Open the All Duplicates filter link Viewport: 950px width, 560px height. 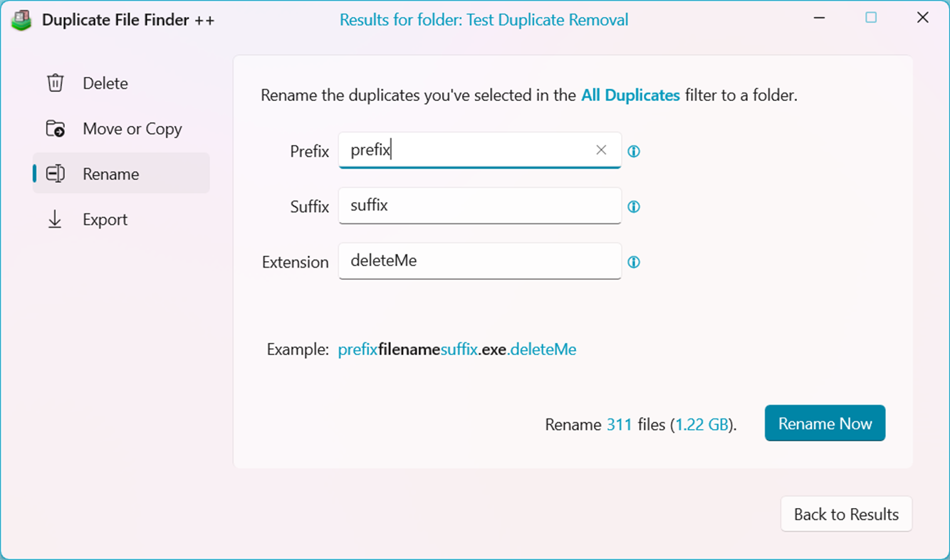[630, 95]
